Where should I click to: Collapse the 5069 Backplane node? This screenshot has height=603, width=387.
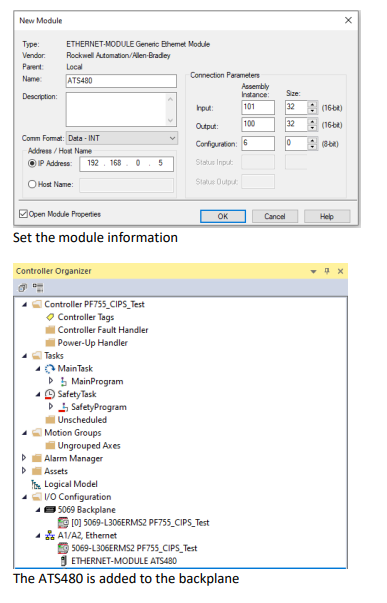point(38,510)
